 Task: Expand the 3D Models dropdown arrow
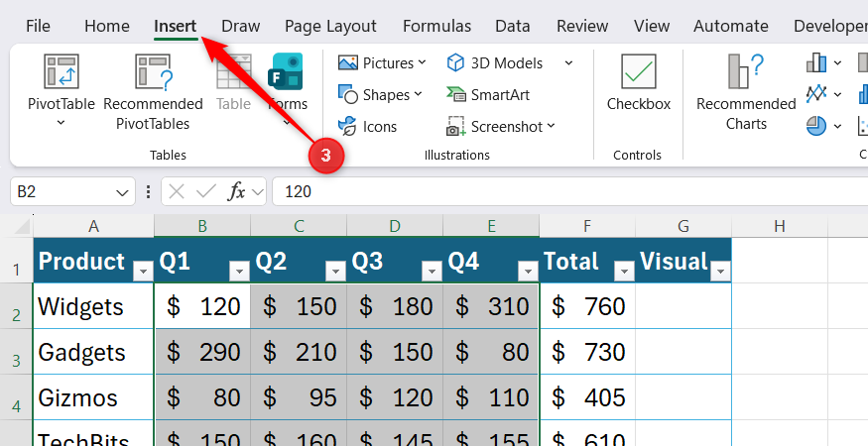[x=568, y=63]
